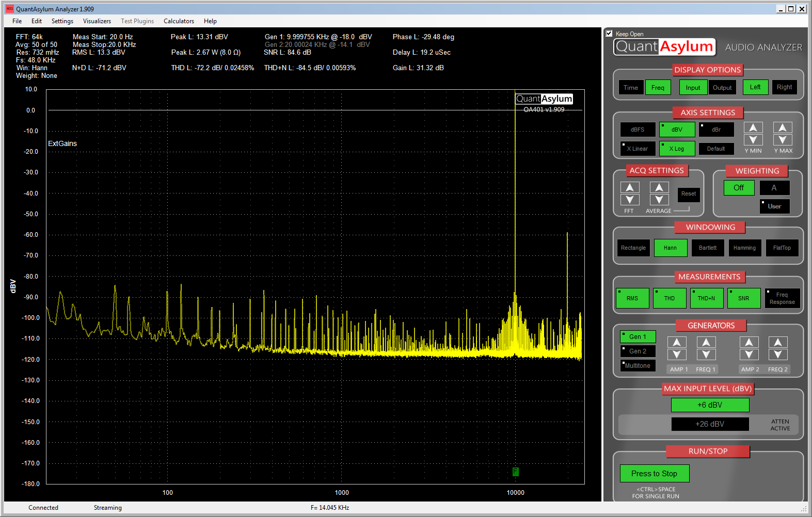
Task: Select Hann window
Action: tap(671, 248)
